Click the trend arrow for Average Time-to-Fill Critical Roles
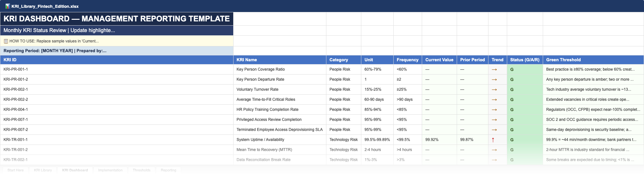Image resolution: width=644 pixels, height=175 pixels. 494,99
